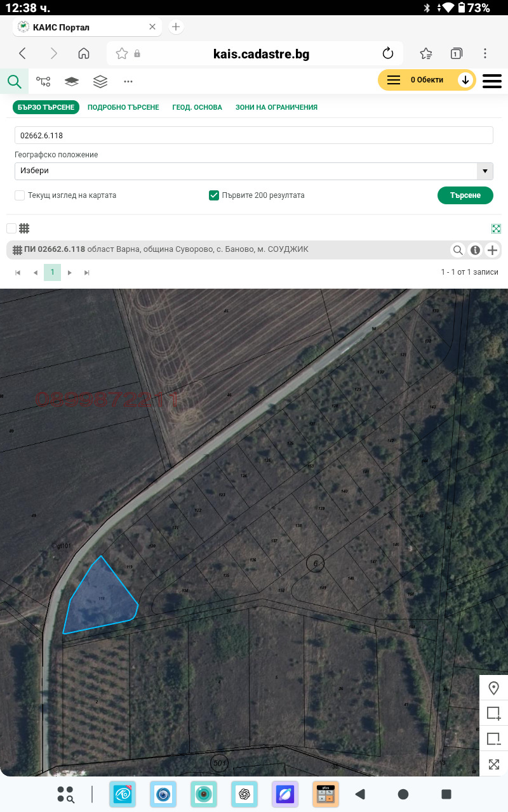Click the 0 Обекти button

tap(427, 80)
